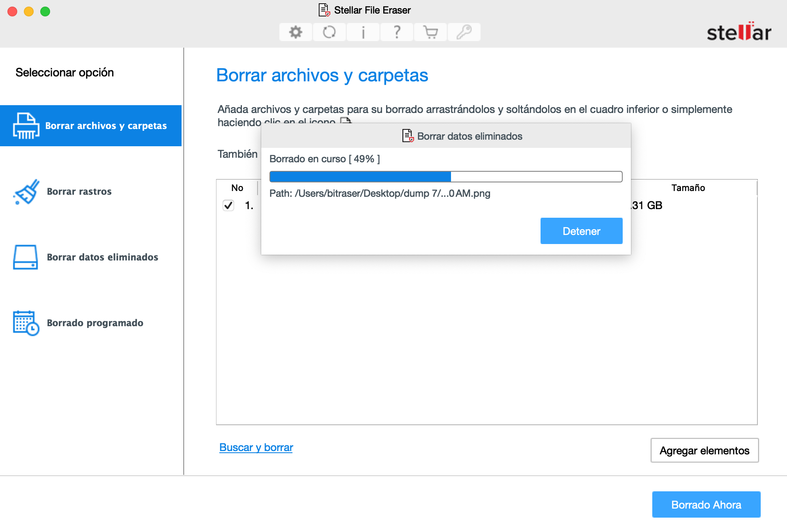Click the shopping cart buy icon

(x=430, y=32)
